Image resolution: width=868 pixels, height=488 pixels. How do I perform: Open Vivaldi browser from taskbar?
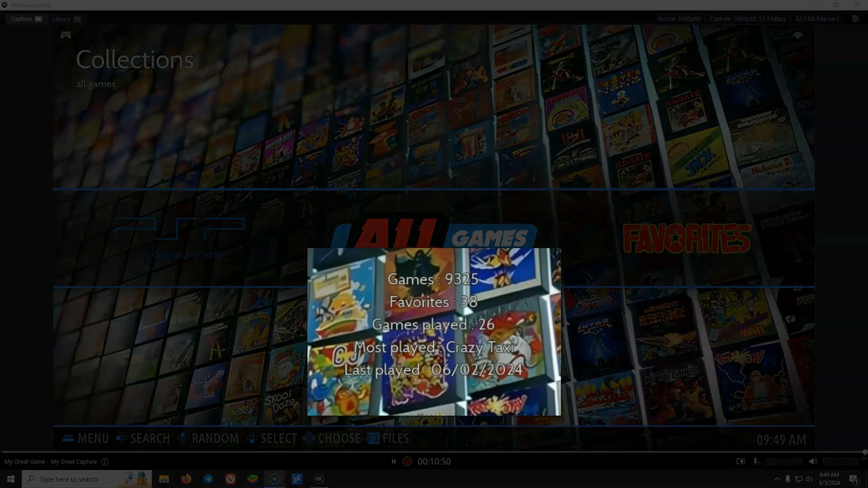(230, 479)
